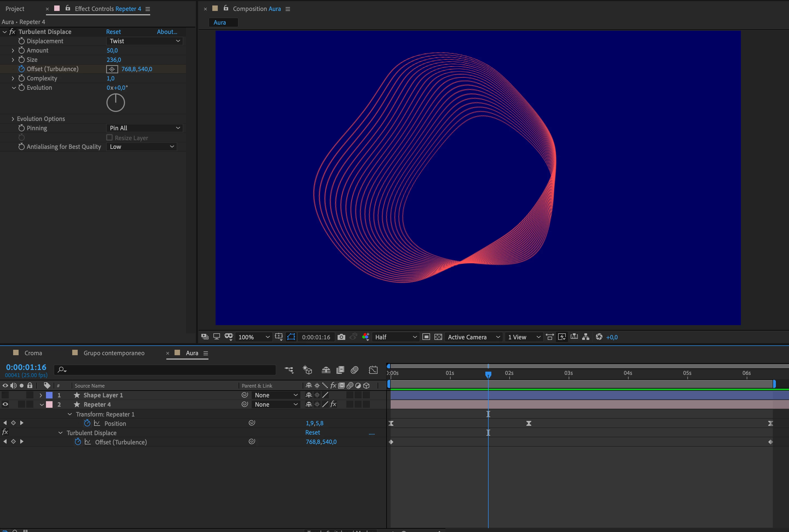
Task: Click Reset for Turbulent Displace effect
Action: pos(113,31)
